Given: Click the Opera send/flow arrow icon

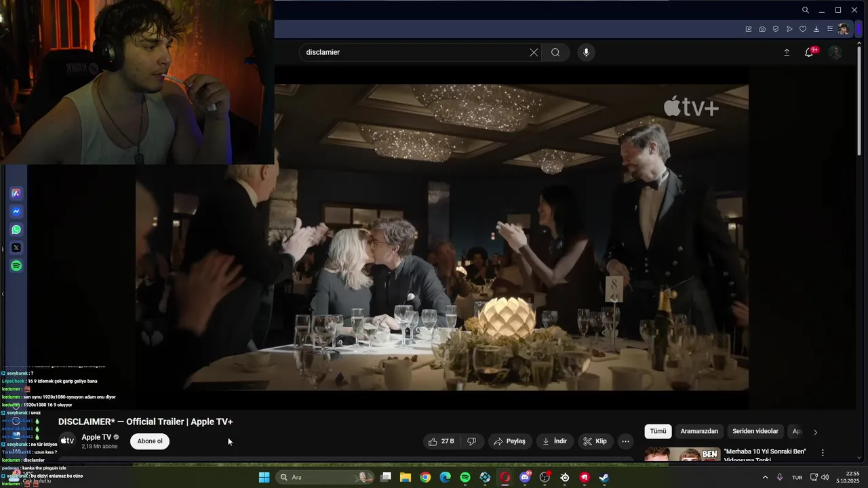Looking at the screenshot, I should [x=789, y=29].
